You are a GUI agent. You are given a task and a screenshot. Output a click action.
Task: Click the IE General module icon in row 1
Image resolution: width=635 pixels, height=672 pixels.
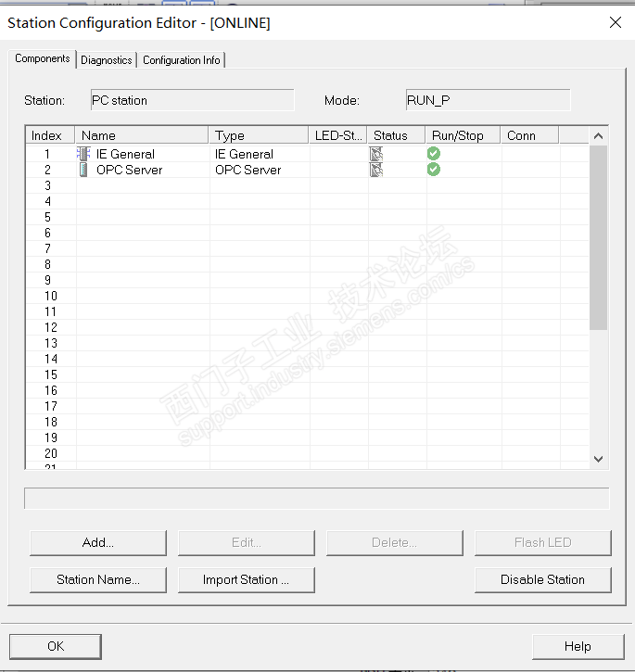tap(83, 154)
